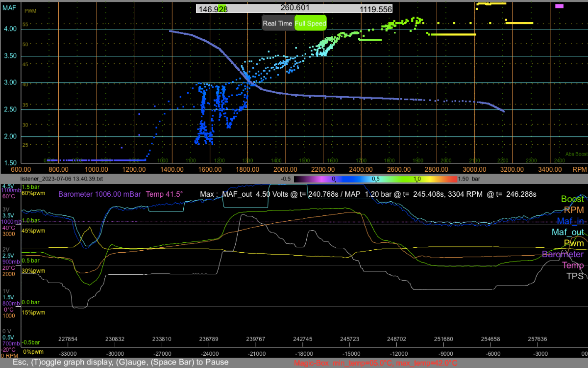Select the TPS legend label

click(575, 276)
